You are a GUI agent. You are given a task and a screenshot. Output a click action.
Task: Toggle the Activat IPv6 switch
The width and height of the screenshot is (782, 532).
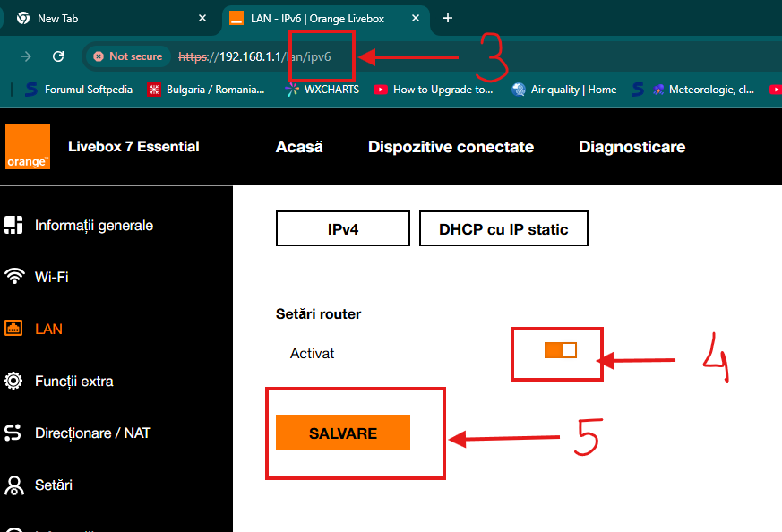point(561,350)
